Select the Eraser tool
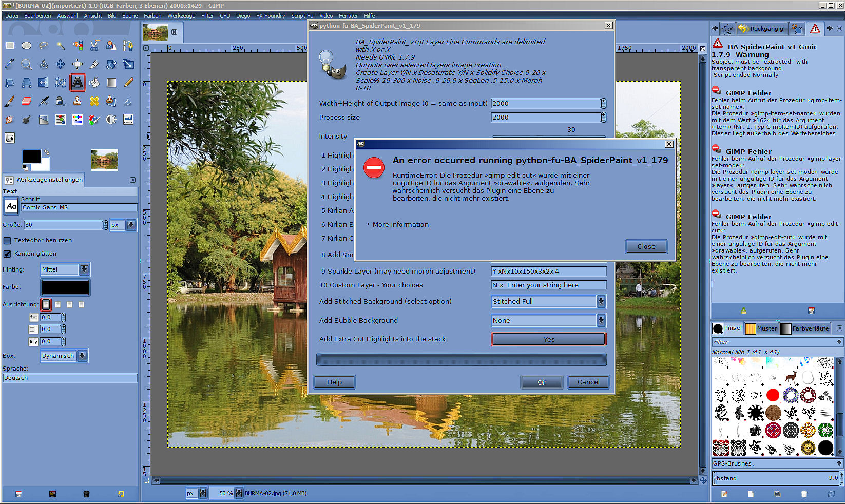The width and height of the screenshot is (845, 504). pyautogui.click(x=27, y=101)
